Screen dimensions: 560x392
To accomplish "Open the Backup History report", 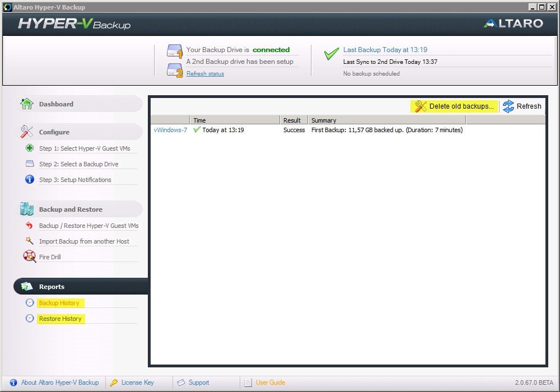I will (59, 303).
